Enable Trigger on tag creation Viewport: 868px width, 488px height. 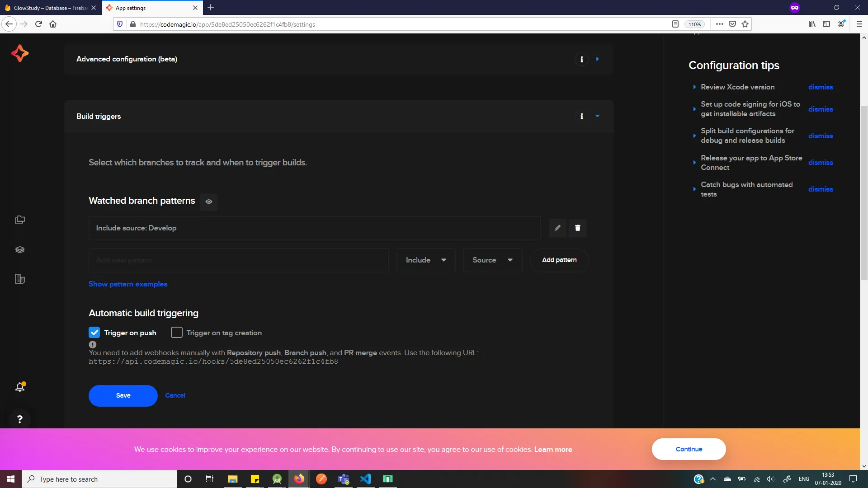pyautogui.click(x=177, y=333)
